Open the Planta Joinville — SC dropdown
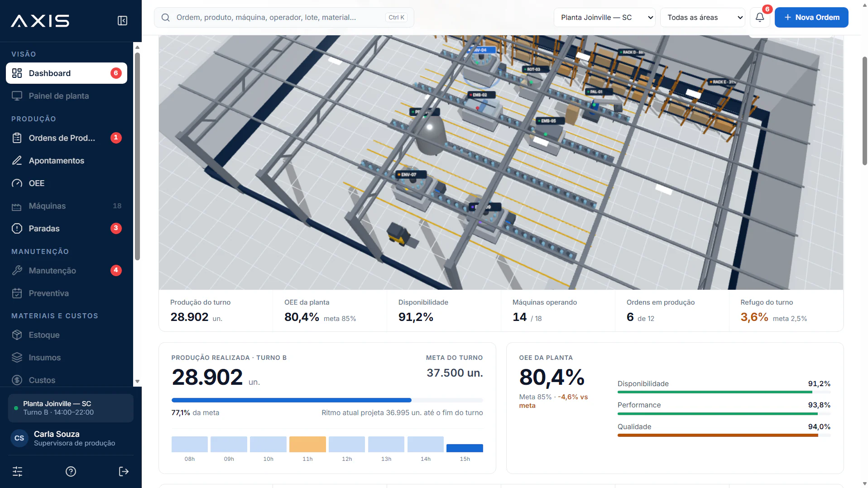The height and width of the screenshot is (488, 868). click(x=604, y=18)
